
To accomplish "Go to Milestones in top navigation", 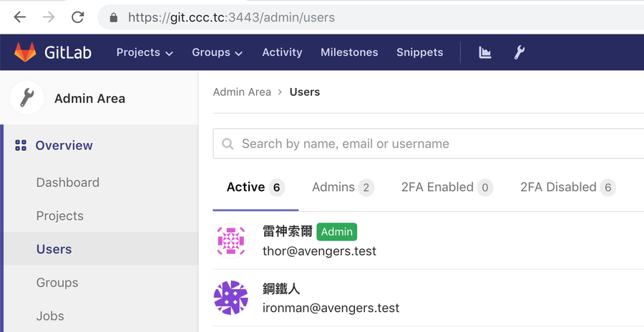I will tap(349, 52).
